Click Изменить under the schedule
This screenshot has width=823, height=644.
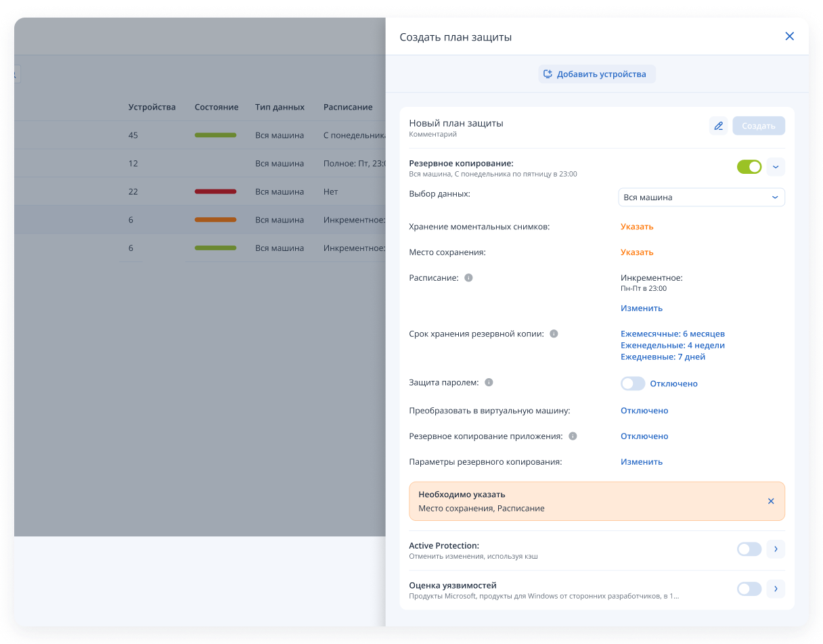[642, 308]
